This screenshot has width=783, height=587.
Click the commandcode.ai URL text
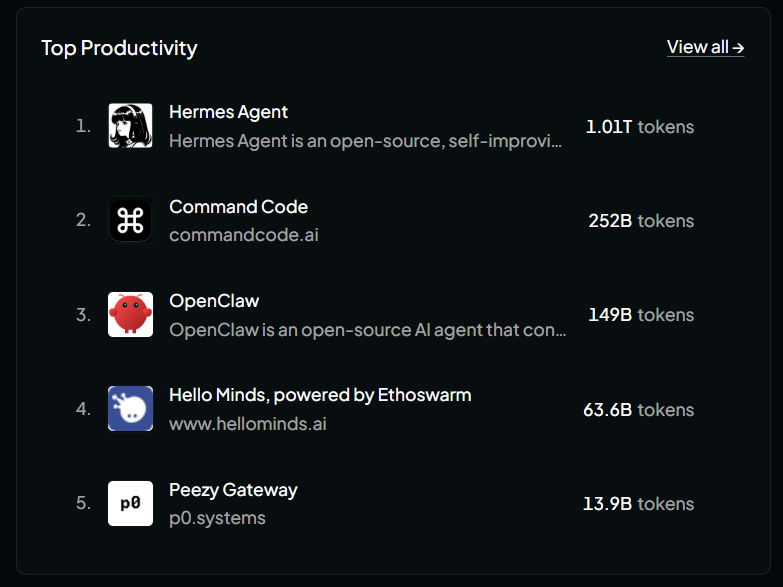coord(244,235)
